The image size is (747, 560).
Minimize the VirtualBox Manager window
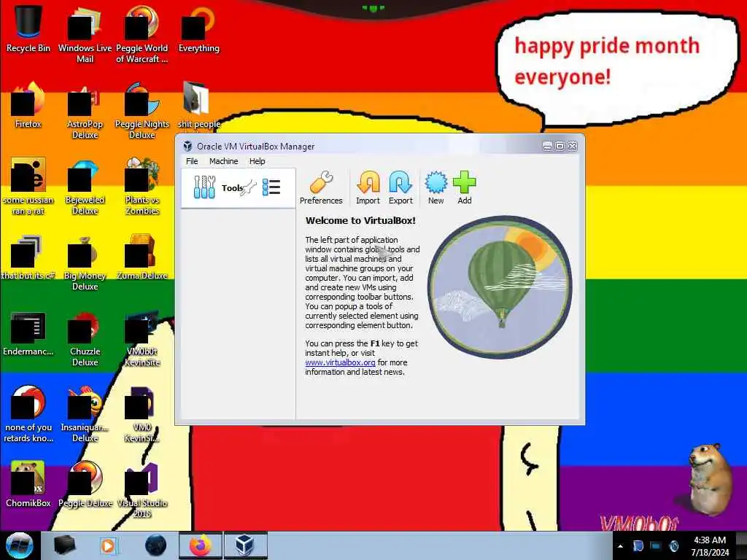[x=547, y=146]
